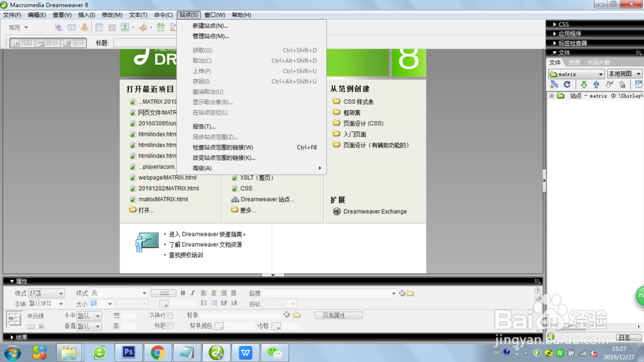Click the blue Put files arrow
This screenshot has width=644, height=362.
click(596, 84)
